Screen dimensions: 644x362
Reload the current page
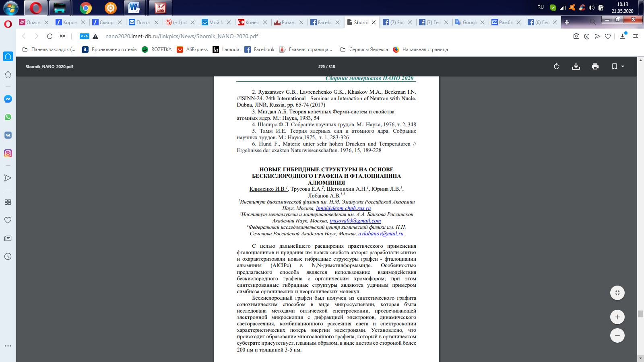pyautogui.click(x=50, y=36)
